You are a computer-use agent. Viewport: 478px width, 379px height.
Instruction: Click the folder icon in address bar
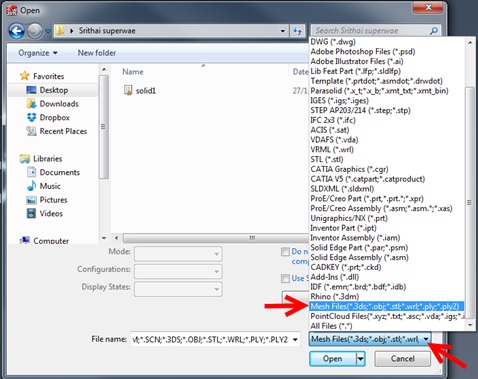pyautogui.click(x=60, y=31)
